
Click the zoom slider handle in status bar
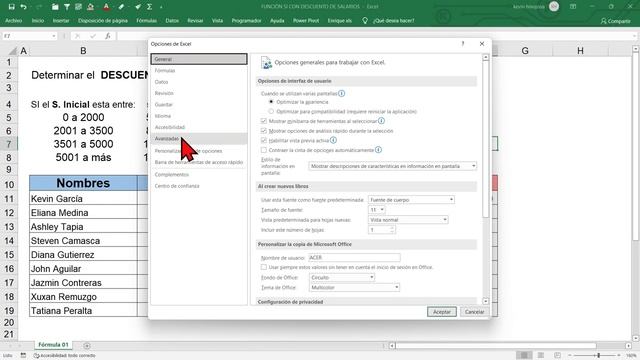(598, 356)
